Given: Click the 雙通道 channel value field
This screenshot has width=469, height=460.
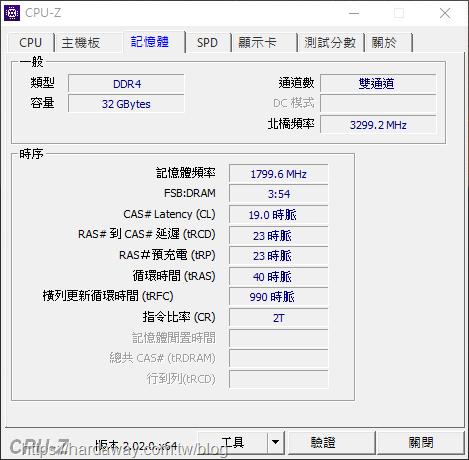Looking at the screenshot, I should [378, 83].
